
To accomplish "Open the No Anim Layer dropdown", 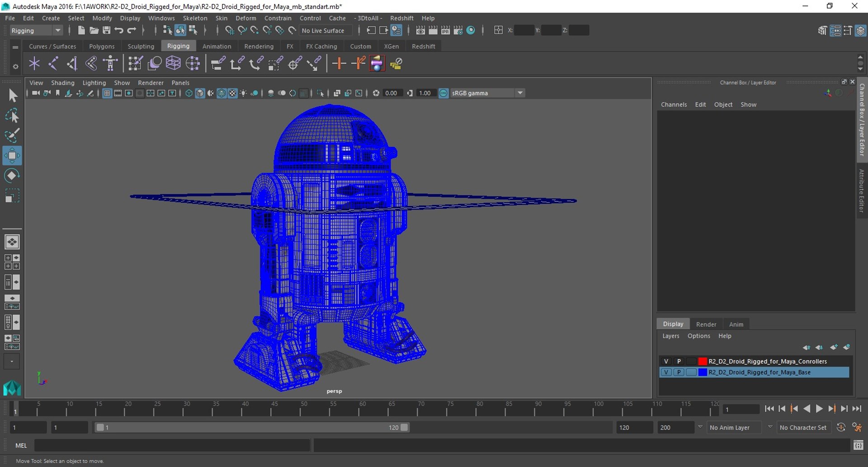I will 734,428.
